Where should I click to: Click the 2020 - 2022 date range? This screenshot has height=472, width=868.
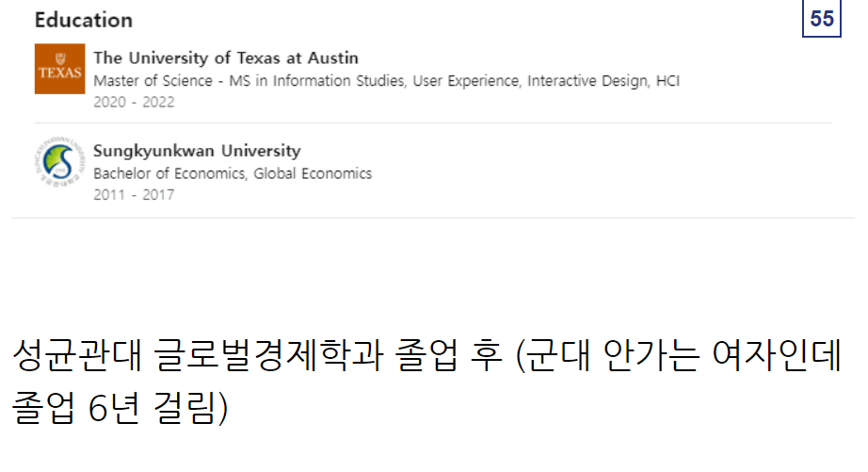click(x=134, y=102)
